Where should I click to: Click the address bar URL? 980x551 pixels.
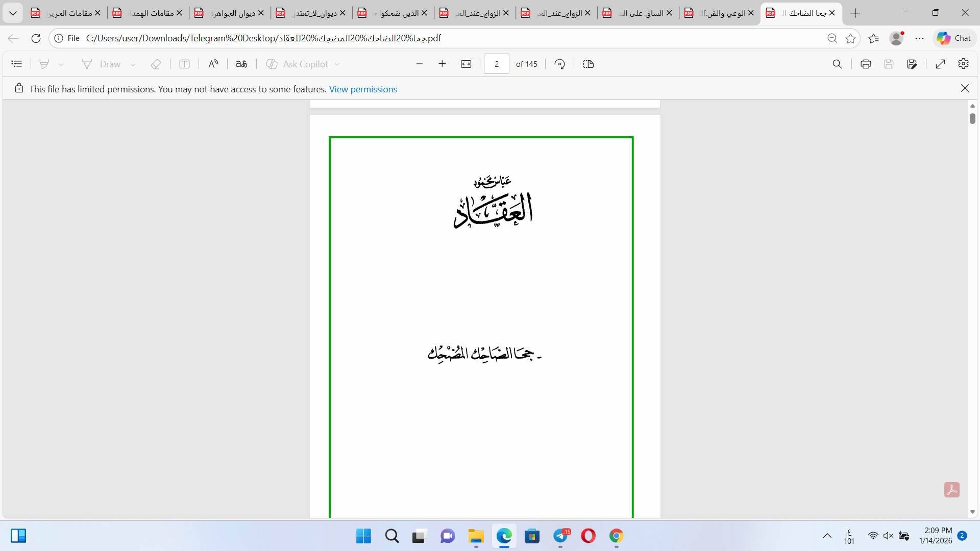point(263,38)
